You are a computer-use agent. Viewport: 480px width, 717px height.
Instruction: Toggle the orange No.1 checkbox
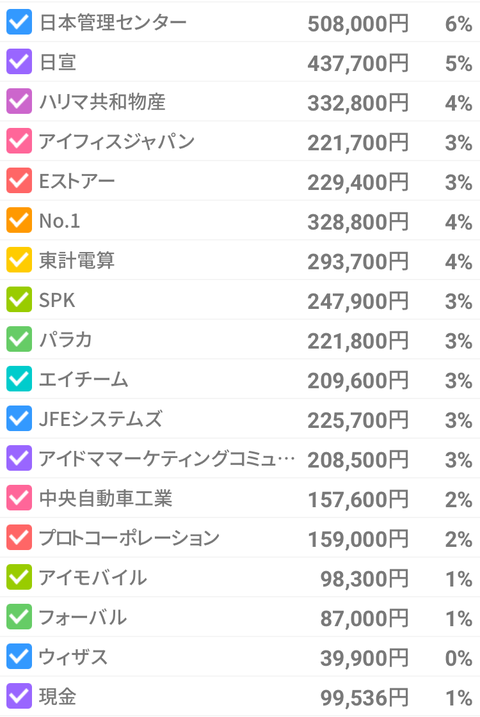(x=19, y=220)
